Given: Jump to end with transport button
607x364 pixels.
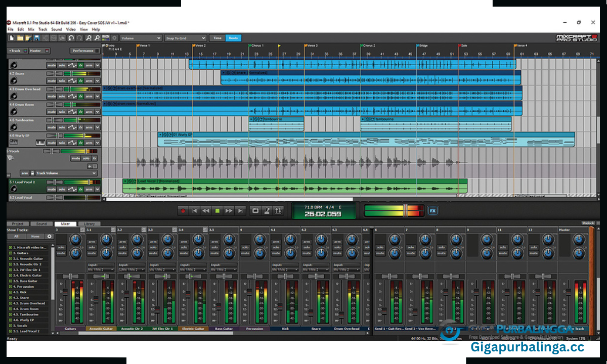Looking at the screenshot, I should (x=240, y=210).
